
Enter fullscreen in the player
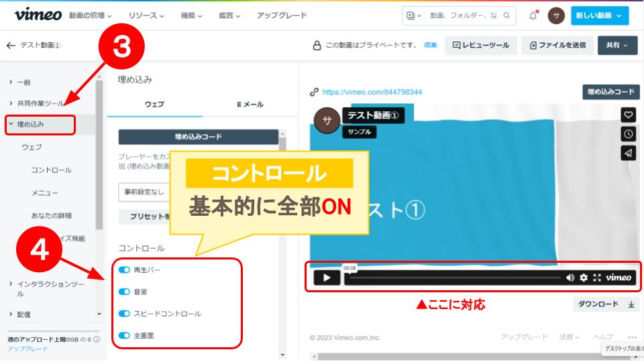point(597,278)
